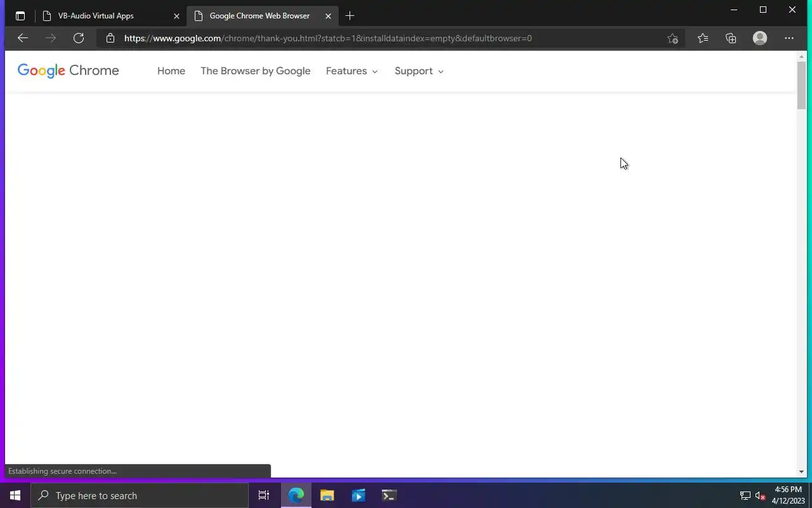This screenshot has height=508, width=812.
Task: Open the blue media app taskbar icon
Action: 358,495
